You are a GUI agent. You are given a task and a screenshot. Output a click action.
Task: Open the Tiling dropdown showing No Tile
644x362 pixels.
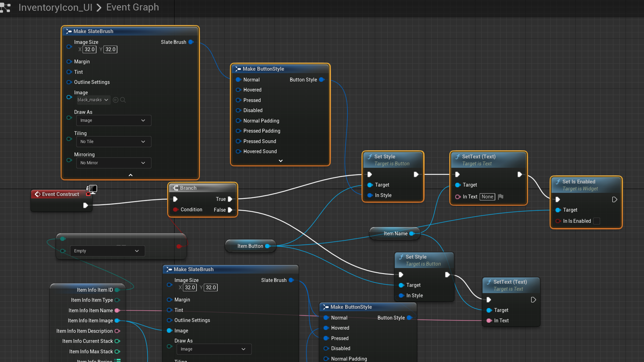click(x=114, y=142)
